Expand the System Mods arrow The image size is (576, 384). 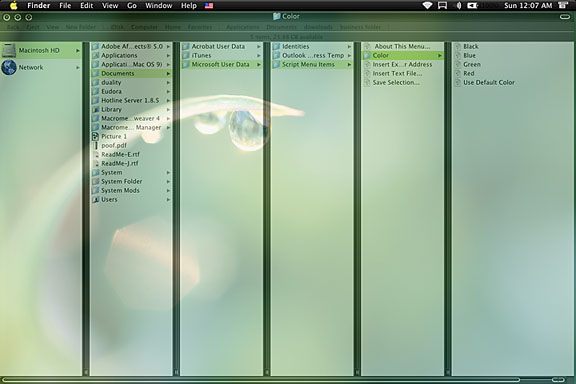tap(168, 191)
